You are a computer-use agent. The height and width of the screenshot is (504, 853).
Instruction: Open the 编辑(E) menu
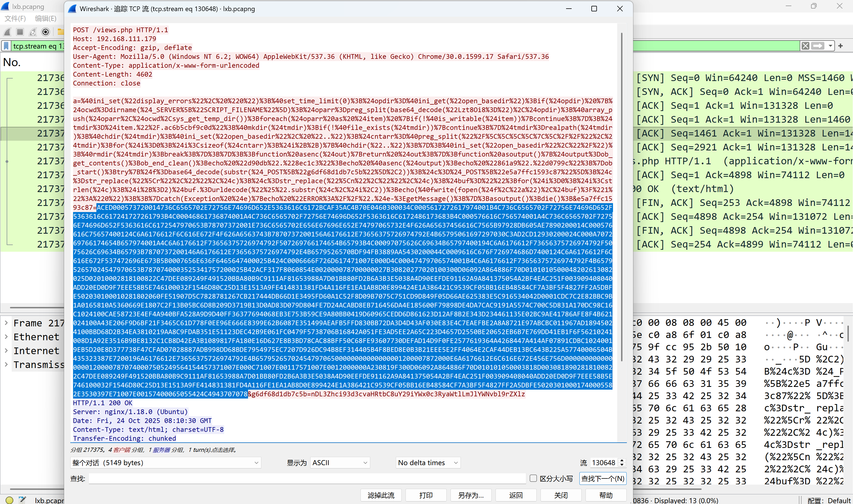click(46, 18)
